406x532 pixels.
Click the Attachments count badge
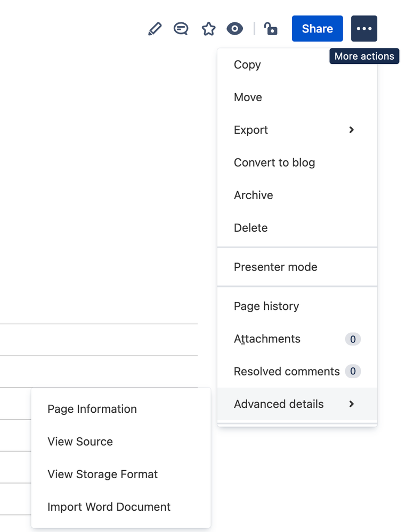[353, 339]
